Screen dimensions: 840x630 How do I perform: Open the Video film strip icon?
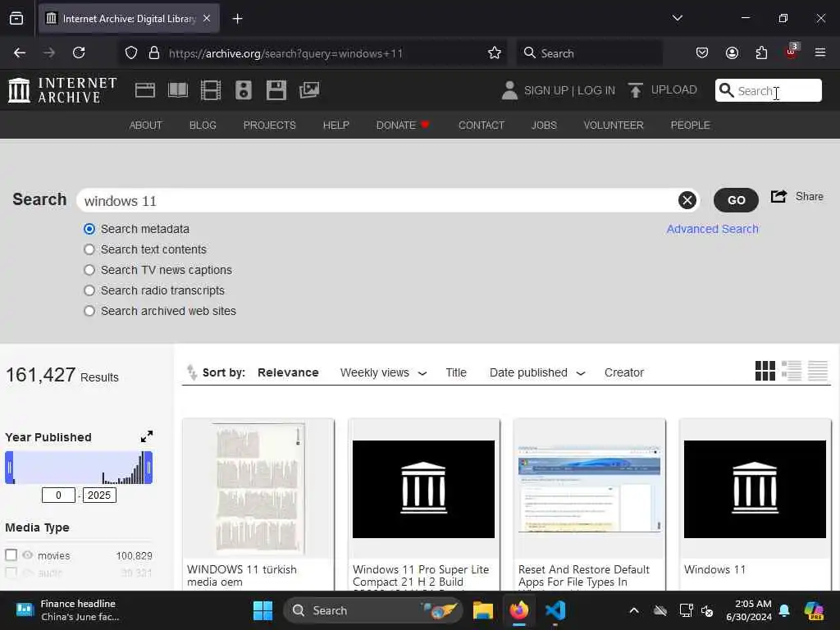pos(211,90)
